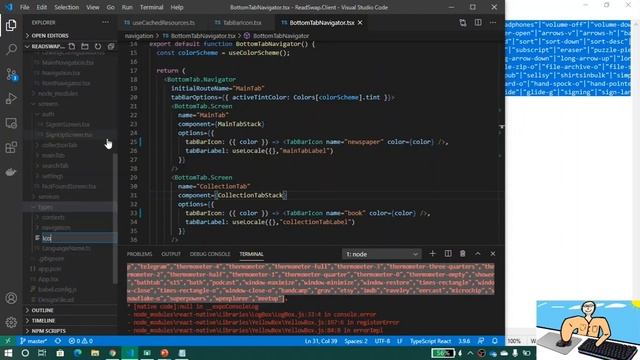Open the Windows Start menu
The image size is (640, 360).
click(8, 353)
